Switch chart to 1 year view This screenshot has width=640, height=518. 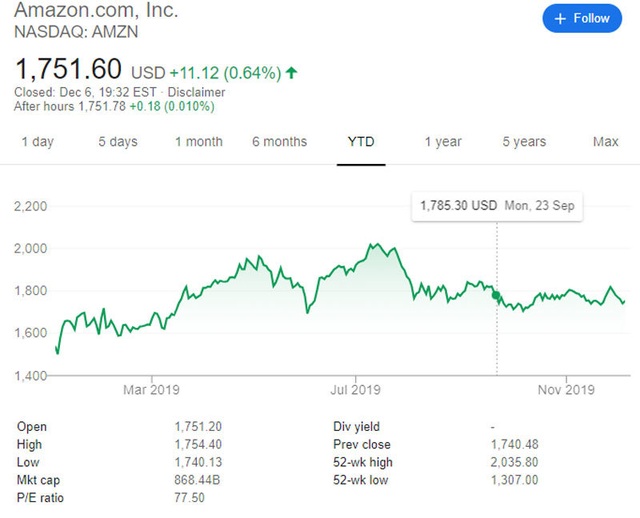tap(443, 142)
